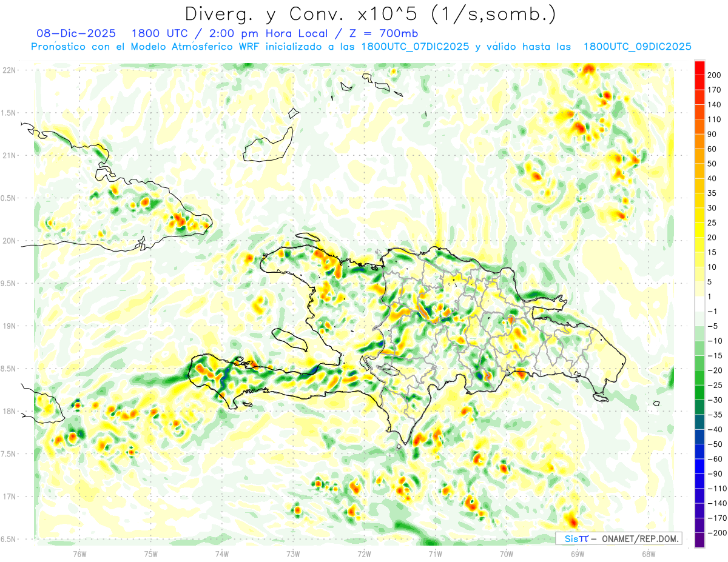728x562 pixels.
Task: Pick the red swatch above the 200 label
Action: coord(699,68)
